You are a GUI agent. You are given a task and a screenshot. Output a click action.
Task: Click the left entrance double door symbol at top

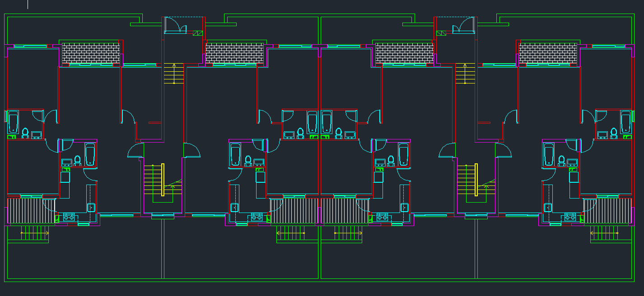(175, 25)
